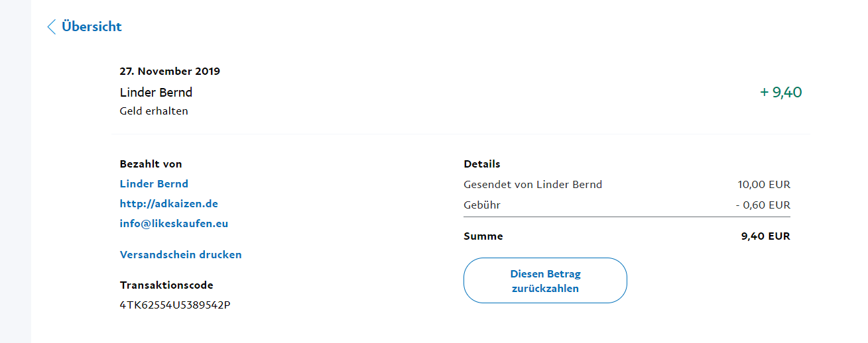Image resolution: width=868 pixels, height=343 pixels.
Task: Click the Summe total label
Action: [x=483, y=236]
